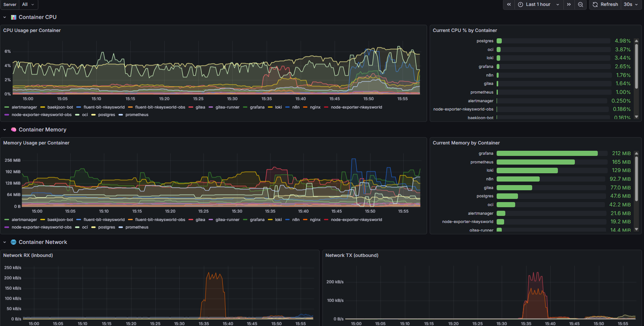
Task: Click the Last 1 hour time range button
Action: click(538, 4)
